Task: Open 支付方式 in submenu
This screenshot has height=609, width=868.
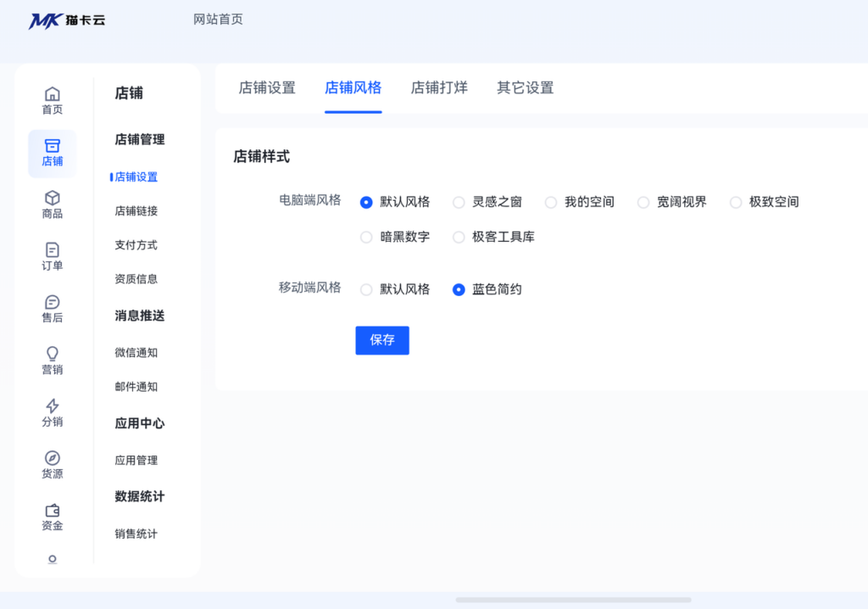Action: click(x=136, y=245)
